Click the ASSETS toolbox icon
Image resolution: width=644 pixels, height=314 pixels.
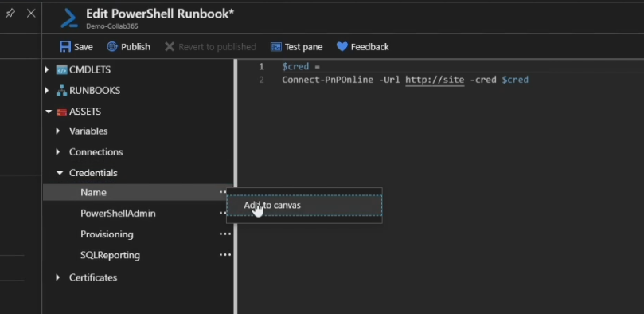pyautogui.click(x=61, y=112)
